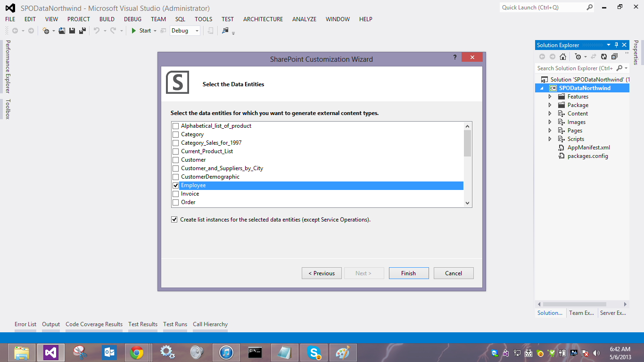Open the Properties side tab
The height and width of the screenshot is (362, 644).
(x=636, y=52)
